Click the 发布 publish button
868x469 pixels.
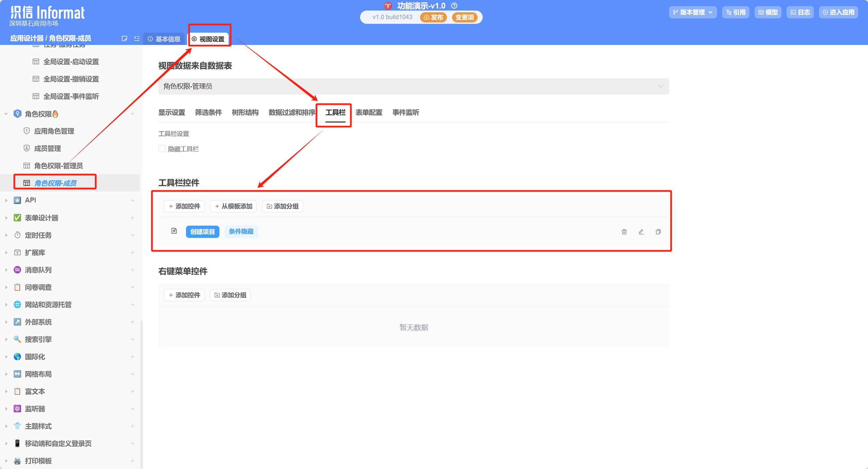click(x=433, y=17)
